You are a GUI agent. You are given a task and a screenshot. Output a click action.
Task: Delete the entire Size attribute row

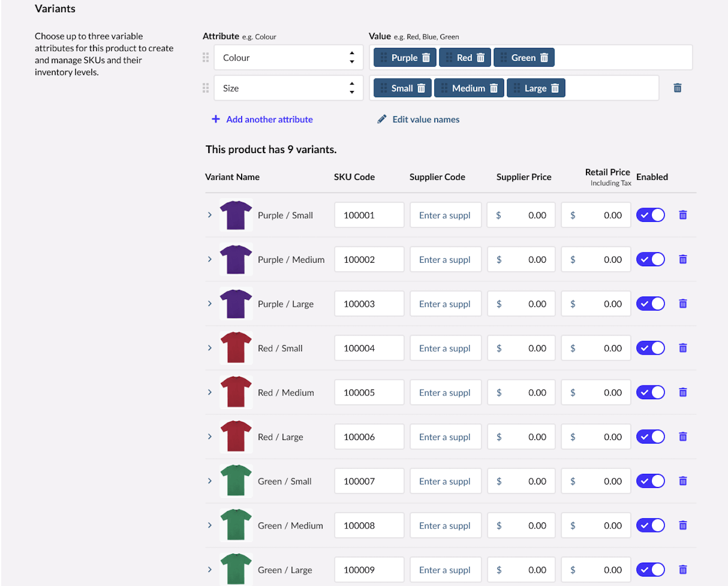pos(677,88)
